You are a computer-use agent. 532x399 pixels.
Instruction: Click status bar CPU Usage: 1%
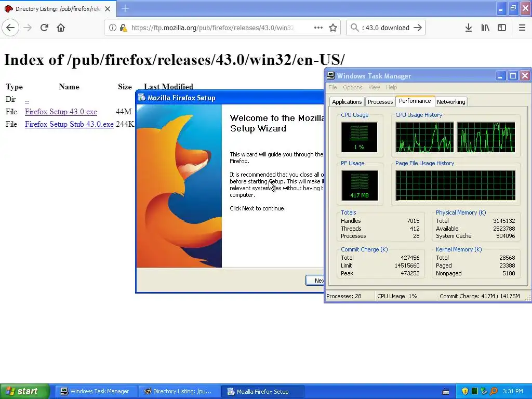(x=397, y=296)
